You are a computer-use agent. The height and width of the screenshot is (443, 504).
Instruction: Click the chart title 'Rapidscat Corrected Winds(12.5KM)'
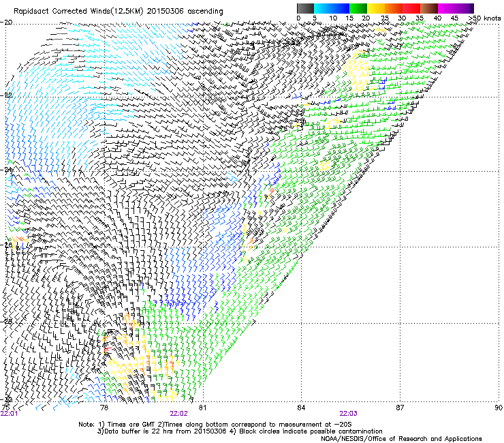pyautogui.click(x=78, y=12)
